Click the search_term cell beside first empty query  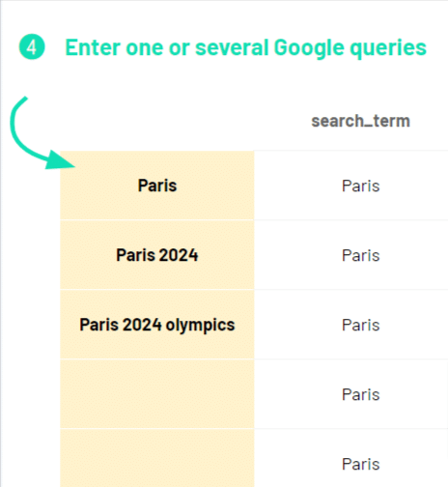(351, 394)
